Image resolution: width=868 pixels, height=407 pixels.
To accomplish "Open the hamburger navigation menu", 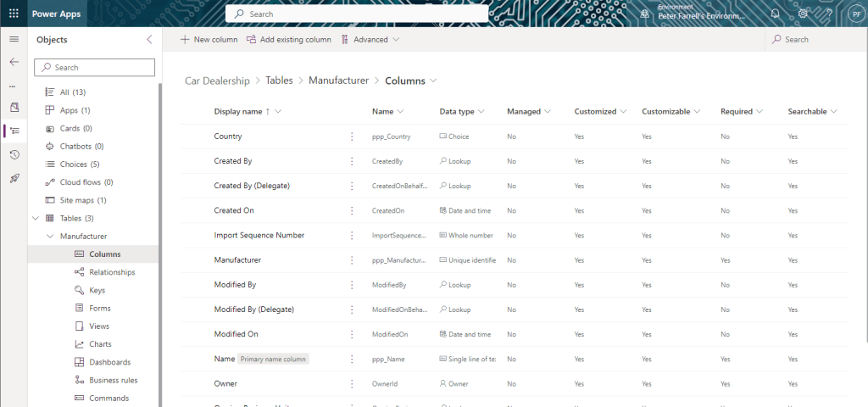I will click(x=14, y=40).
